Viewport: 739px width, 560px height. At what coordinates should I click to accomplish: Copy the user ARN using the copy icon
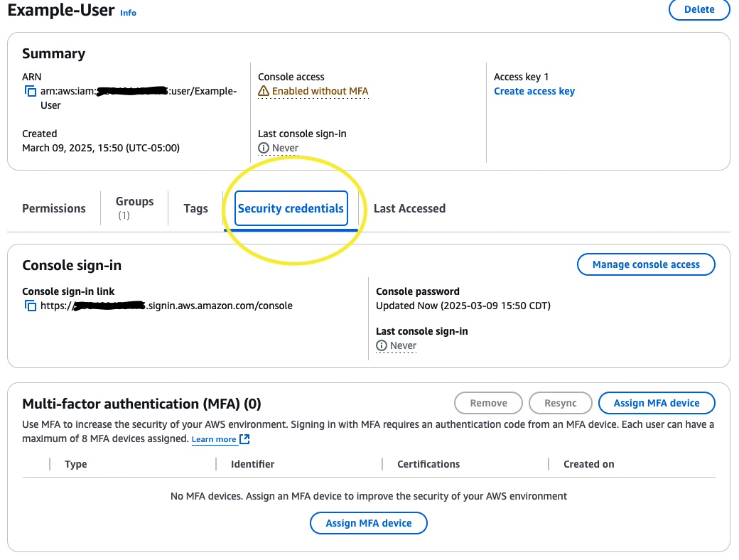(30, 92)
